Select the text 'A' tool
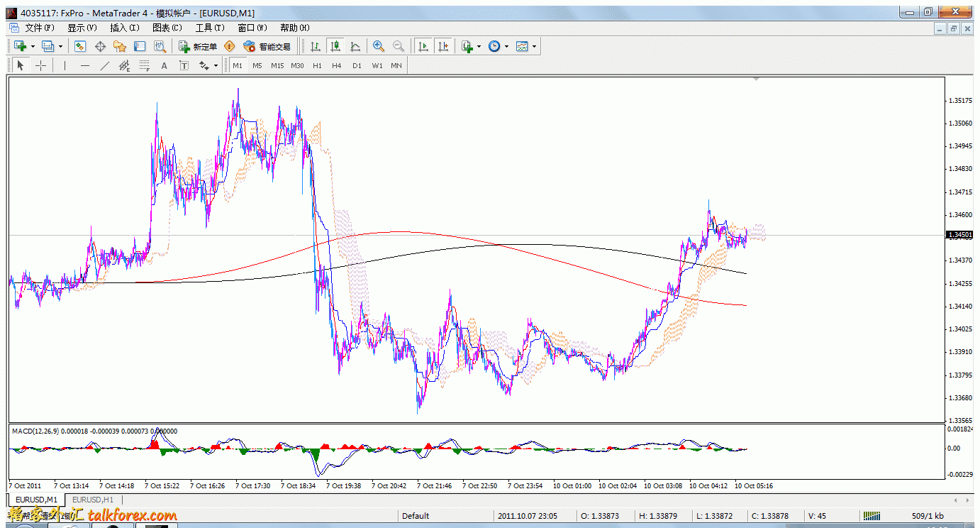 click(x=164, y=65)
